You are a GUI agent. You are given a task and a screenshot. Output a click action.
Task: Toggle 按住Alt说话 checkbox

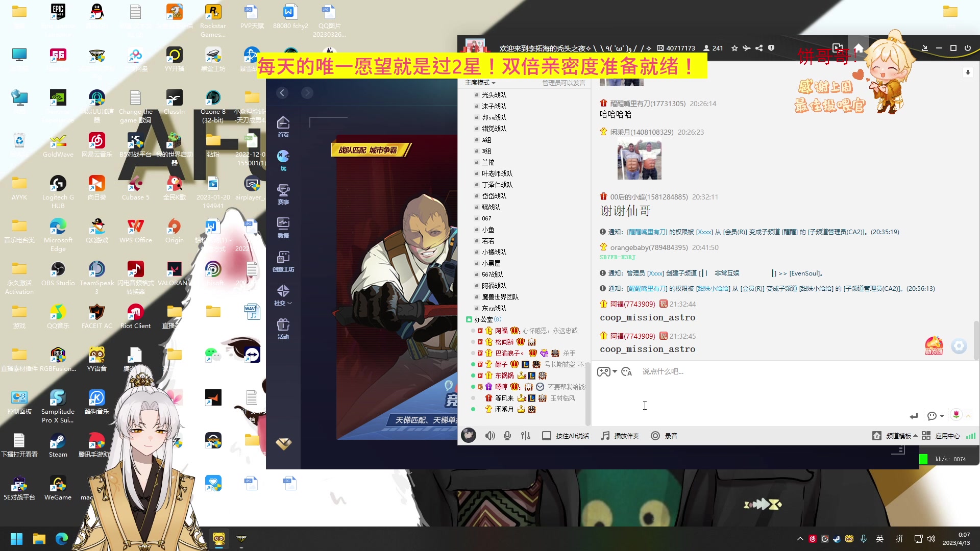[x=547, y=436]
